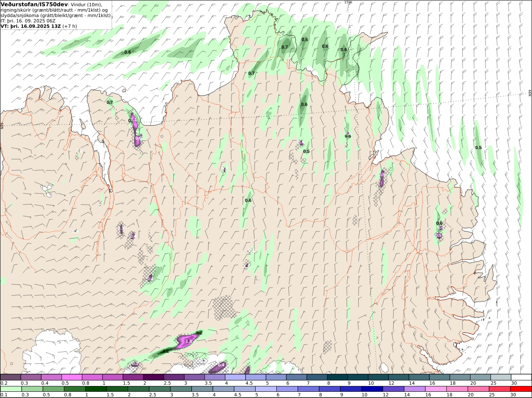The image size is (532, 398).
Task: Click the 25 number under the snow legend
Action: (493, 383)
